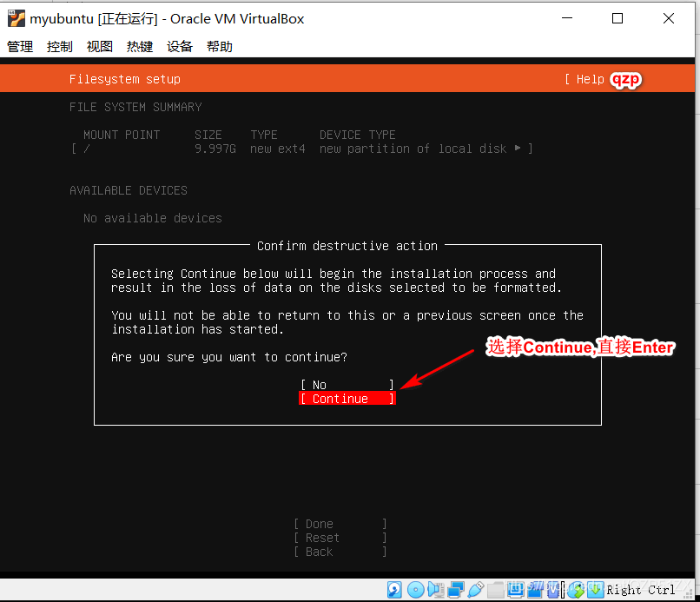Select the Continue button in dialog
The width and height of the screenshot is (700, 602).
[x=347, y=399]
